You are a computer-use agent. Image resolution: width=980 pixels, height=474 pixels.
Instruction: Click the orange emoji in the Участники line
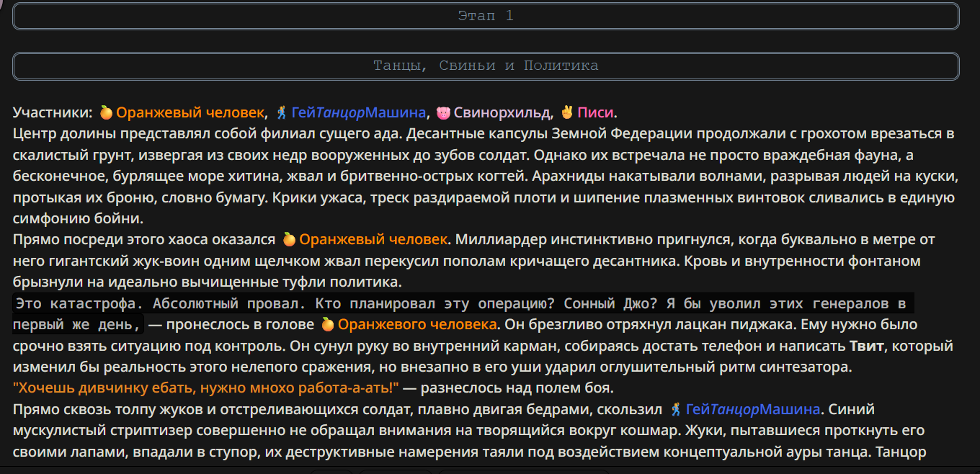(106, 112)
